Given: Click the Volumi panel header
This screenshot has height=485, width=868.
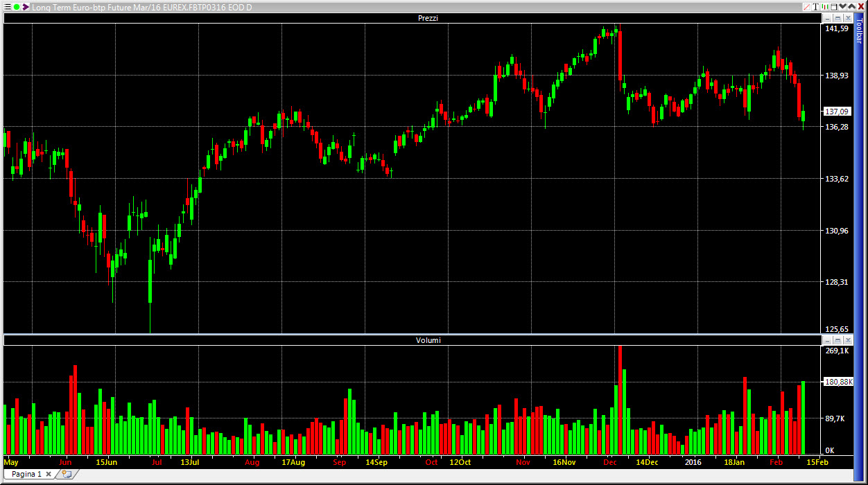Looking at the screenshot, I should point(413,340).
